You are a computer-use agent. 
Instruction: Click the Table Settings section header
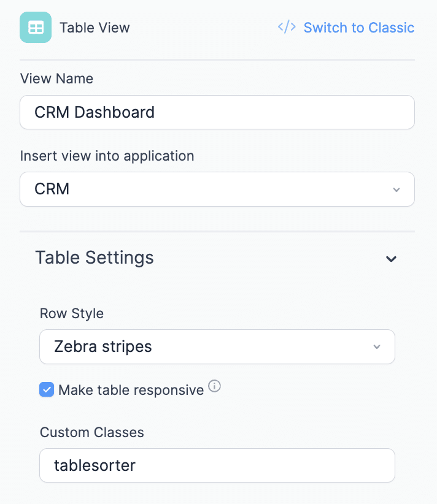tap(95, 258)
